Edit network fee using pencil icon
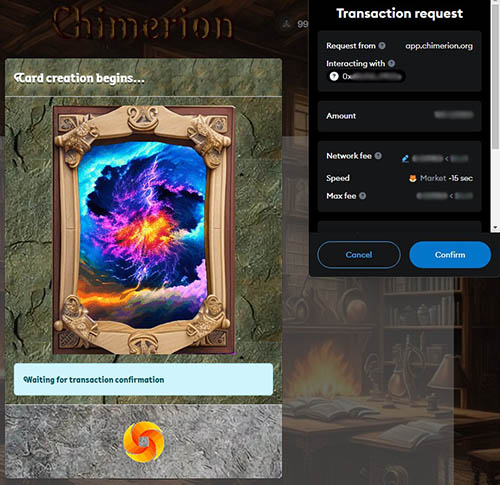 coord(405,158)
